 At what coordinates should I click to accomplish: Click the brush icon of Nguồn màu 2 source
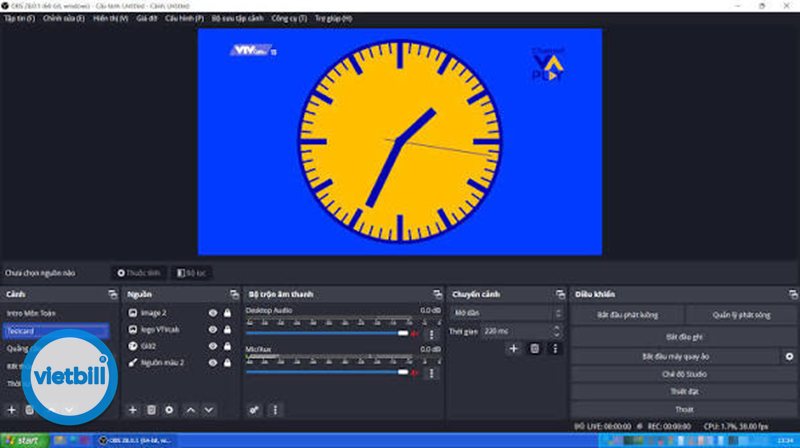tap(133, 363)
